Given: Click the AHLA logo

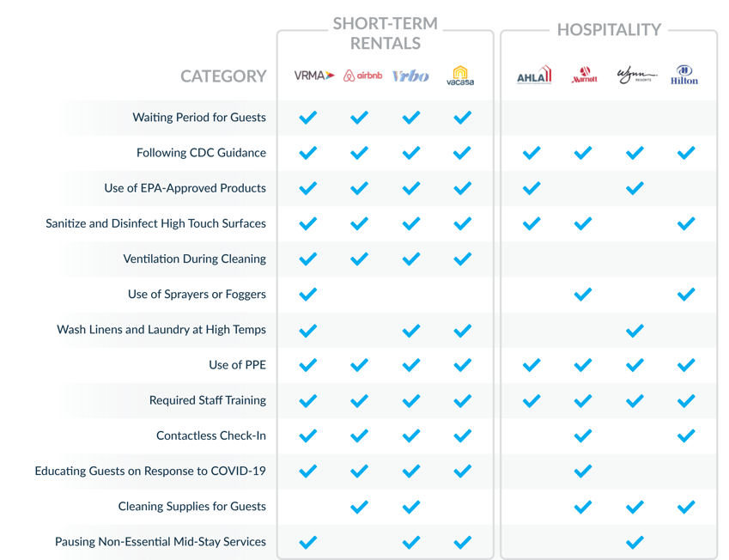Looking at the screenshot, I should pyautogui.click(x=534, y=75).
